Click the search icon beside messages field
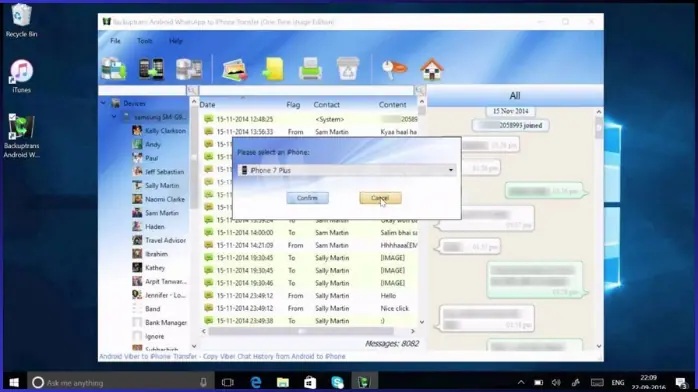This screenshot has width=698, height=392. point(419,90)
